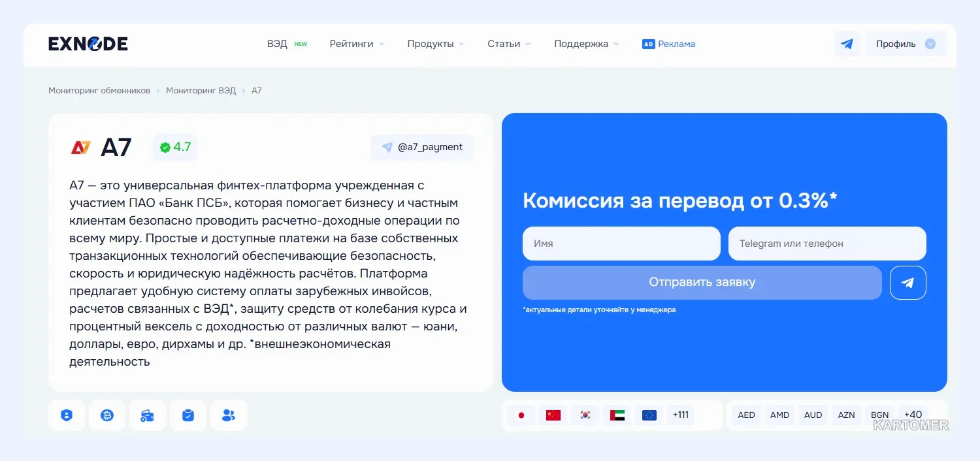Click the A7 company logo icon
This screenshot has height=461, width=980.
coord(80,148)
